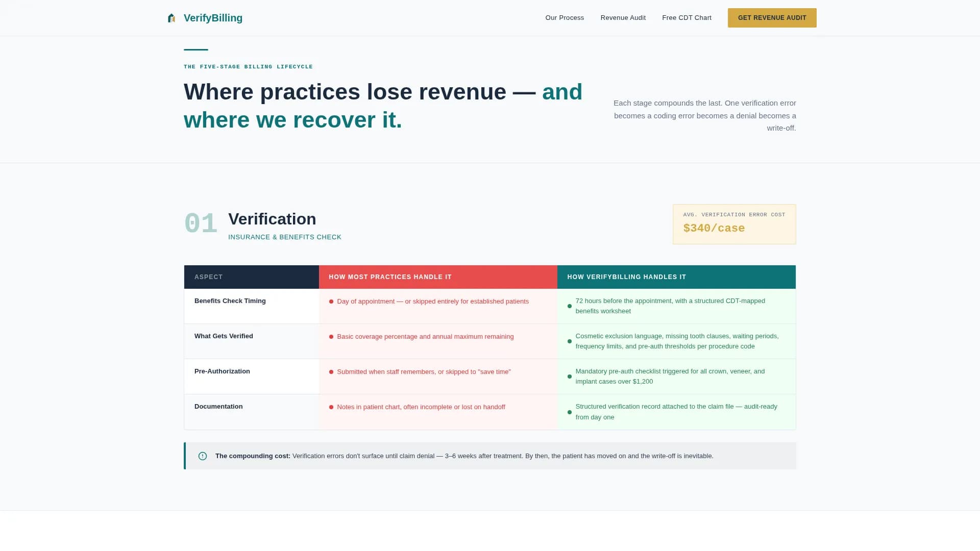Click 'The compounding cost:' bold label
980x551 pixels.
[253, 456]
